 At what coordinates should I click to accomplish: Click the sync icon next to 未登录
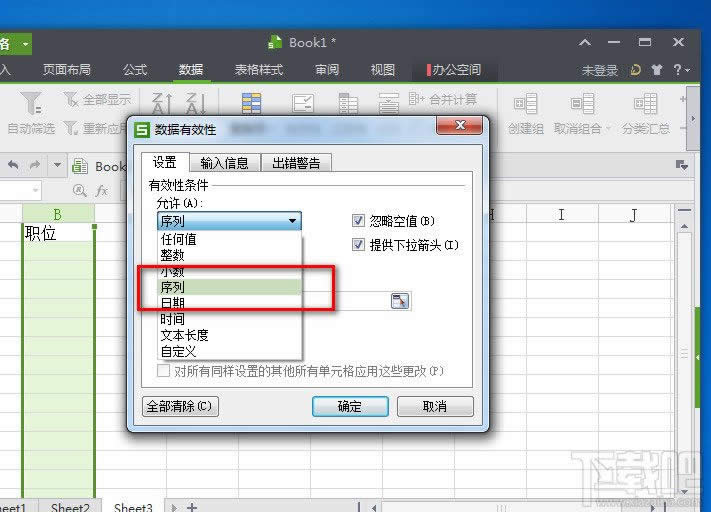coord(636,69)
